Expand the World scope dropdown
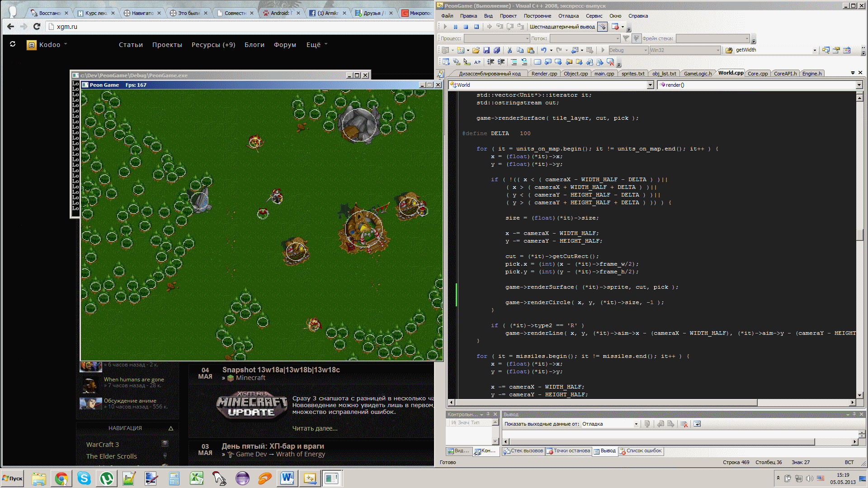Image resolution: width=868 pixels, height=488 pixels. (x=650, y=85)
